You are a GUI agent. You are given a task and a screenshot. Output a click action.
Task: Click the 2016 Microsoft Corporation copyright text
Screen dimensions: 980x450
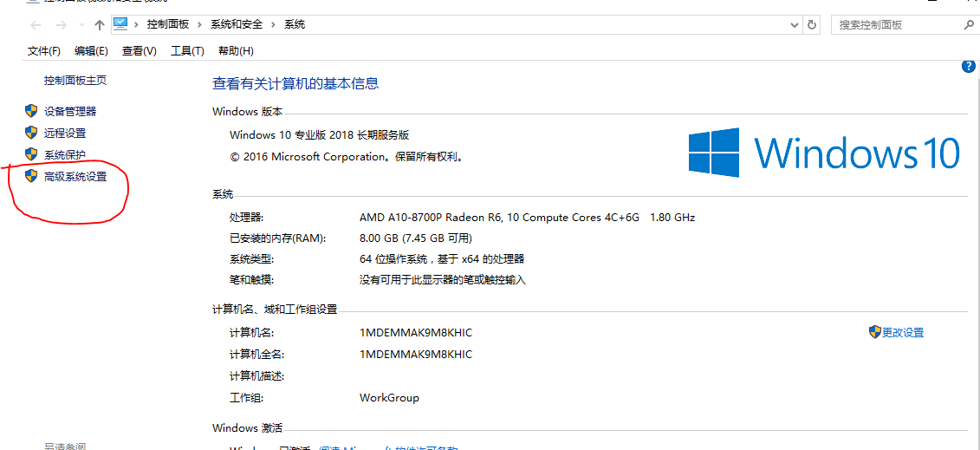[x=347, y=157]
